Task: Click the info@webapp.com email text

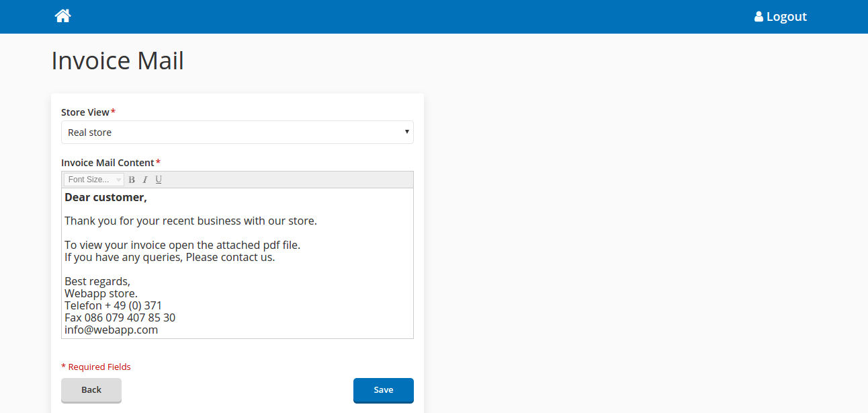Action: click(x=111, y=330)
